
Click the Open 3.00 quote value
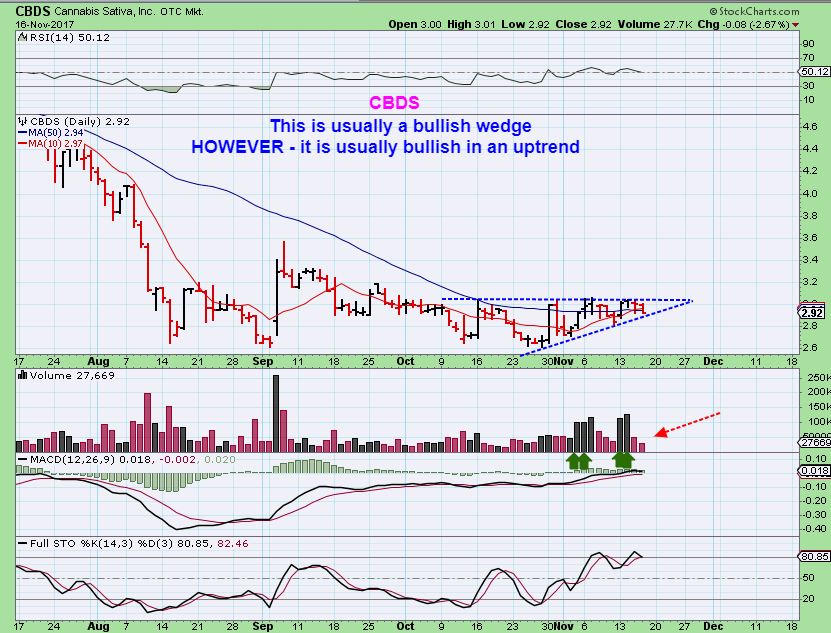tap(415, 24)
